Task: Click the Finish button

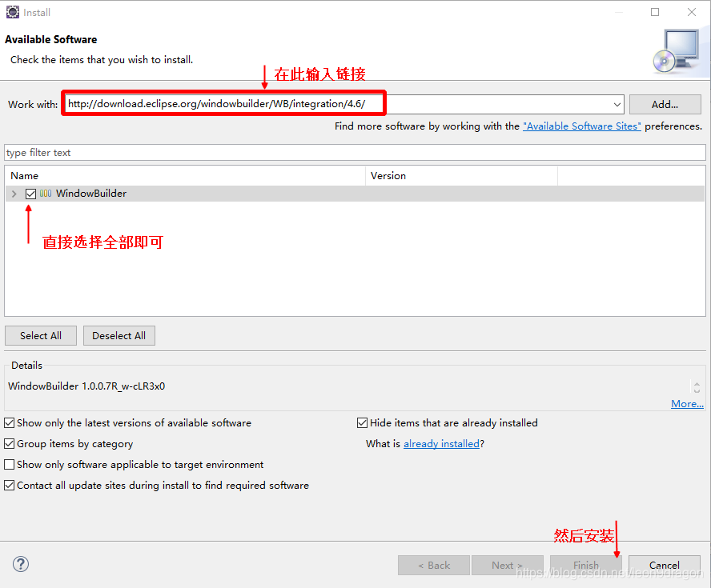Action: [x=586, y=565]
